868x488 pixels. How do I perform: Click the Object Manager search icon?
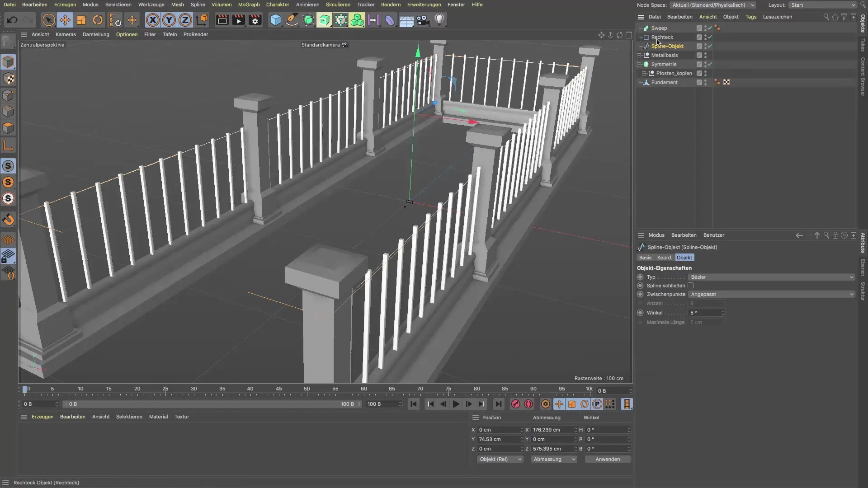coord(826,17)
